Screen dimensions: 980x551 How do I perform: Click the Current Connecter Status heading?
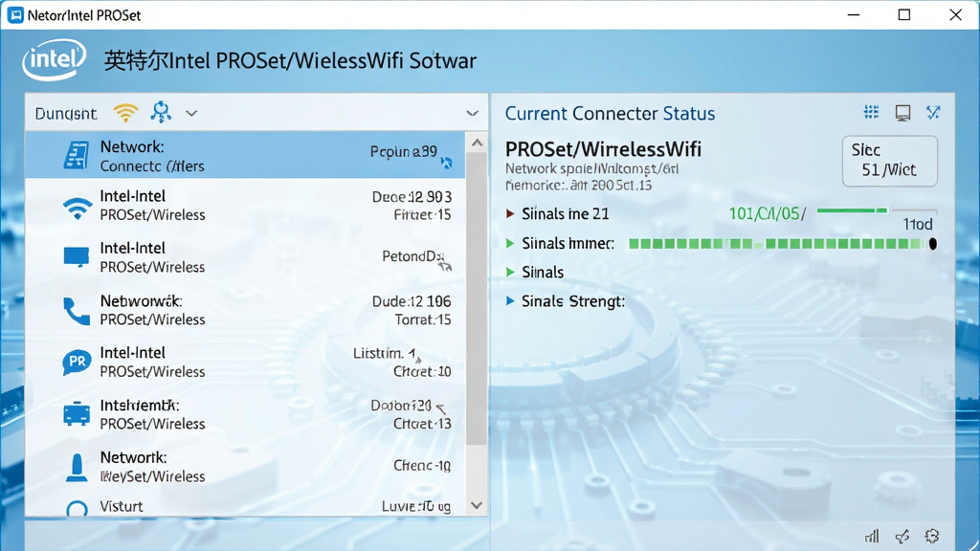[610, 114]
